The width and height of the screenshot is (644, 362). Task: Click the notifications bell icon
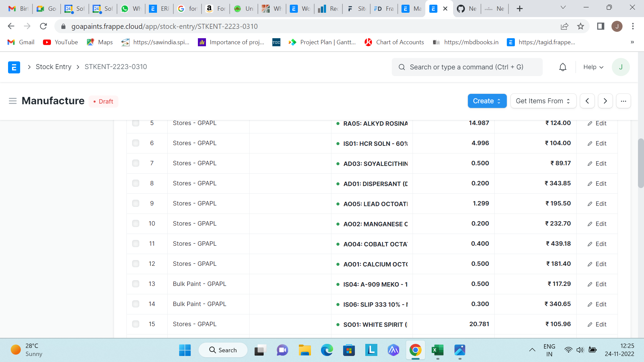pos(563,67)
